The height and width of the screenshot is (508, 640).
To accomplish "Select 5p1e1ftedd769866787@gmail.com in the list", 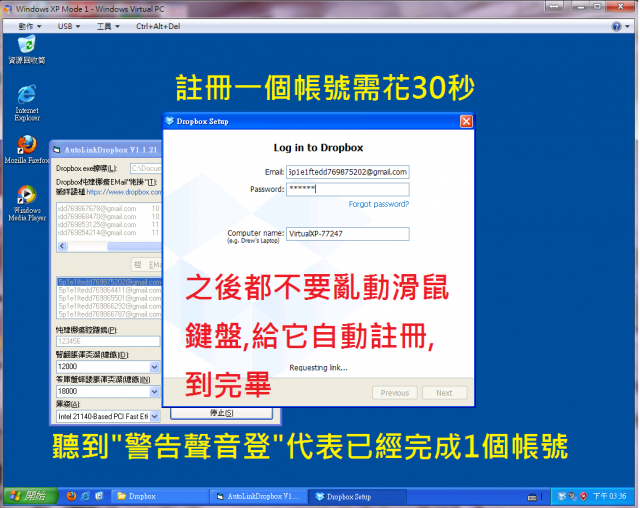I will (x=109, y=315).
